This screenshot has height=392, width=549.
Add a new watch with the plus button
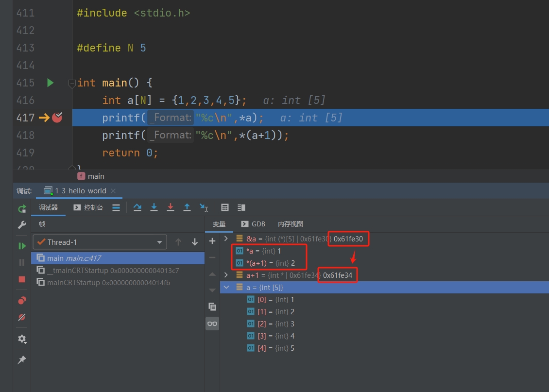click(212, 241)
